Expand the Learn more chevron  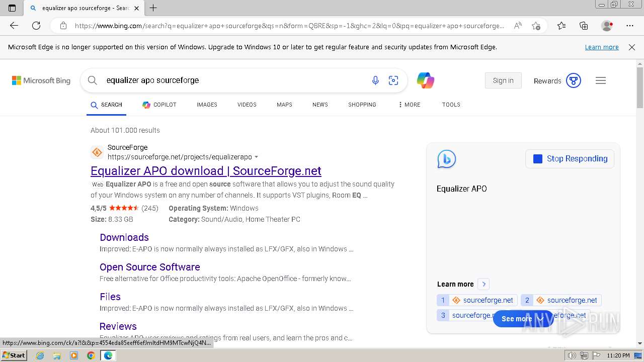[484, 284]
